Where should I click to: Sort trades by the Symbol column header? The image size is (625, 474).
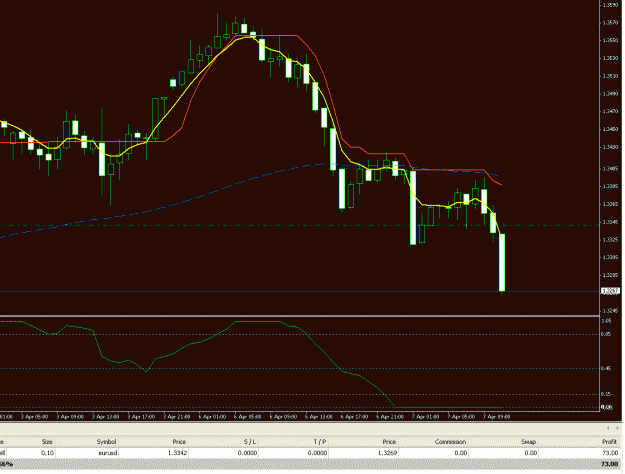pos(106,442)
